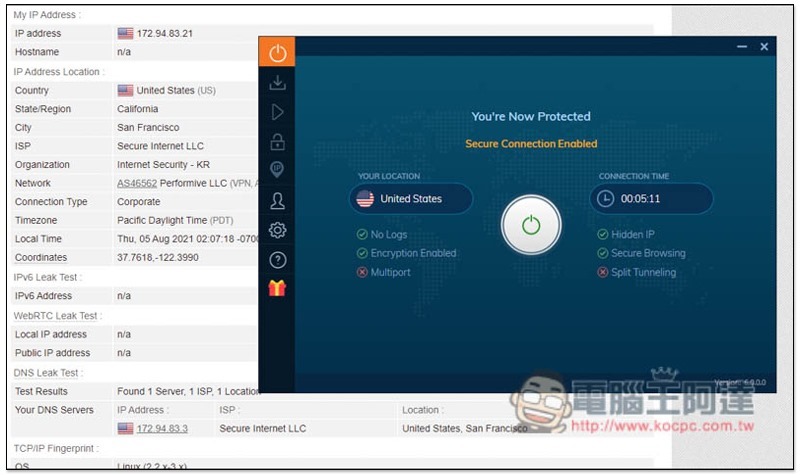Click the Split Tunneling feature label
The width and height of the screenshot is (800, 475).
pyautogui.click(x=643, y=272)
